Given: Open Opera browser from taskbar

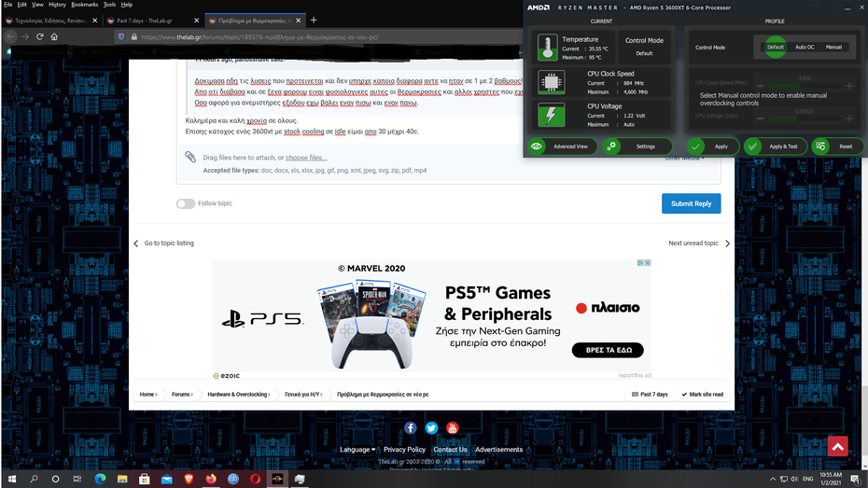Looking at the screenshot, I should pyautogui.click(x=255, y=480).
